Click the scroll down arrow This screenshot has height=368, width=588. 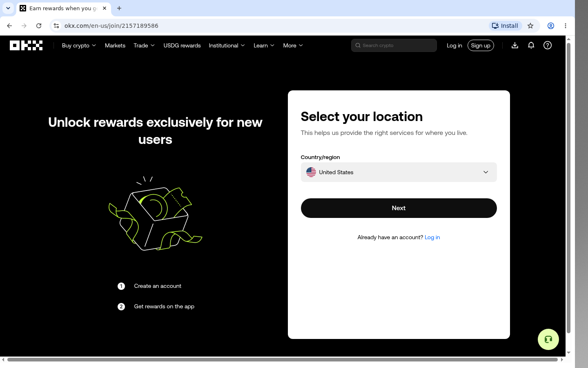point(568,353)
